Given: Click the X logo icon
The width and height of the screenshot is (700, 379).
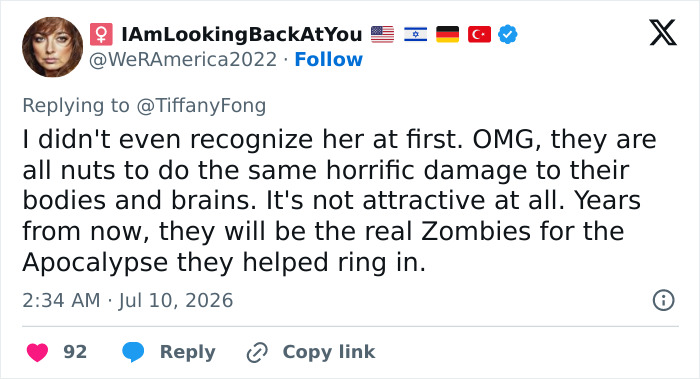Looking at the screenshot, I should point(663,33).
